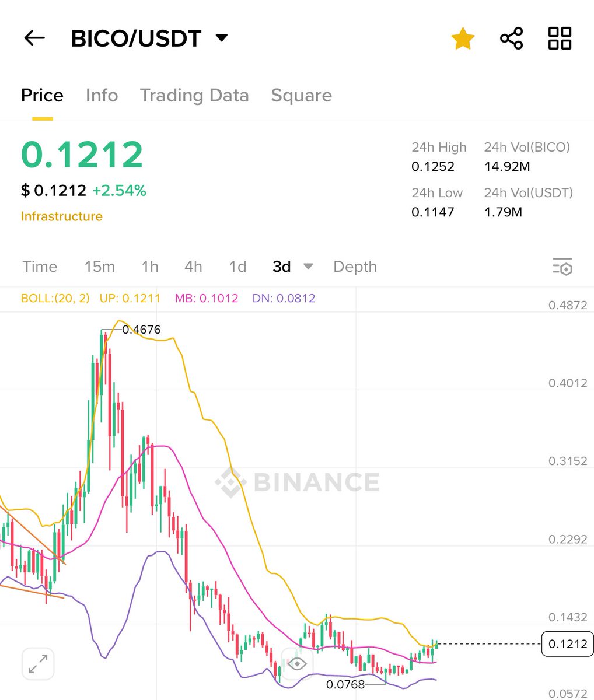Tap the 0.0572 axis label
Viewport: 594px width, 700px height.
tap(568, 693)
